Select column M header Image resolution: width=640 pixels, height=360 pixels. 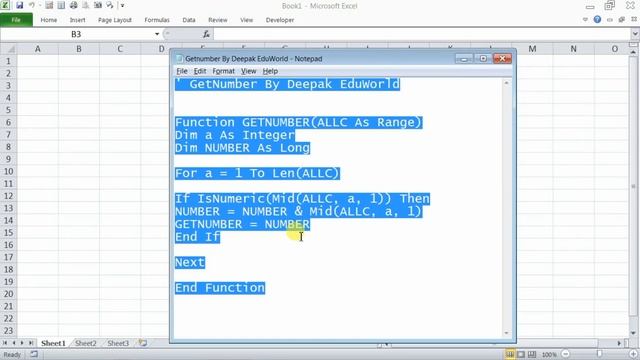coord(532,49)
